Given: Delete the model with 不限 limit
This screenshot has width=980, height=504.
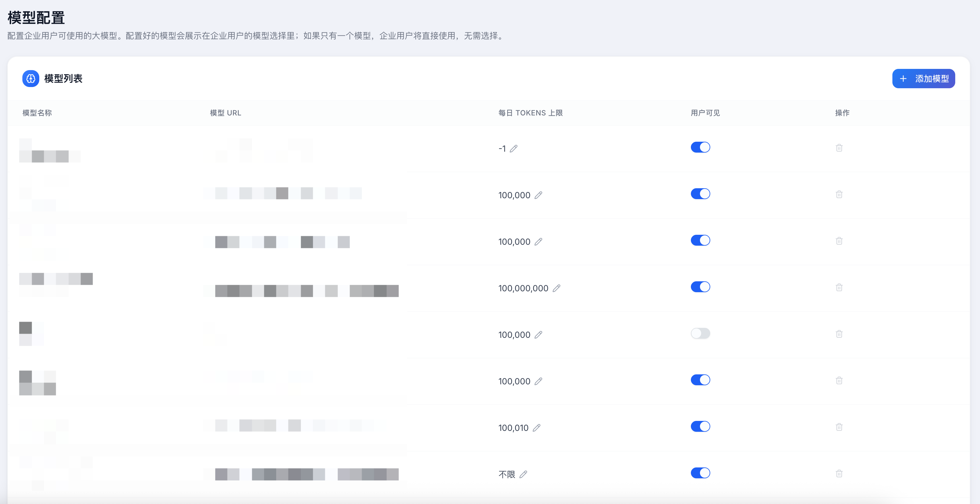Looking at the screenshot, I should point(839,473).
